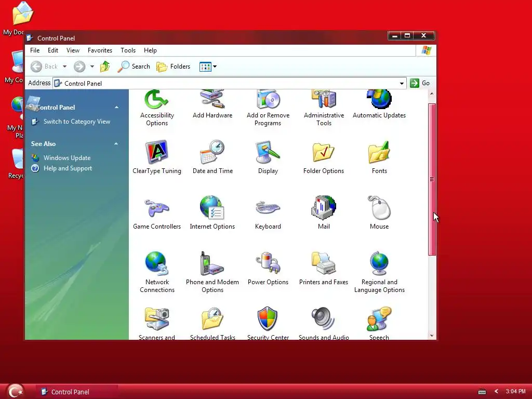Screen dimensions: 532x399
Task: Open Sounds and Audio Devices icon
Action: coord(324,323)
